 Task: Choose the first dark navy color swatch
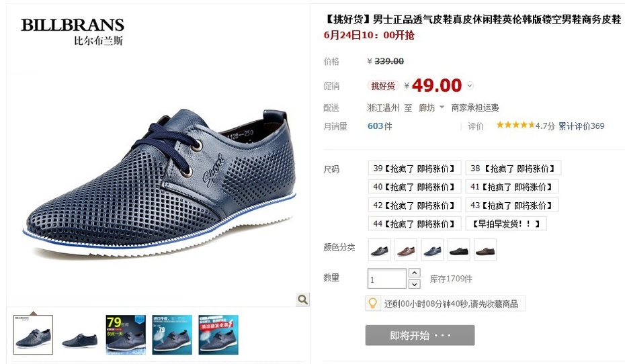click(x=379, y=250)
